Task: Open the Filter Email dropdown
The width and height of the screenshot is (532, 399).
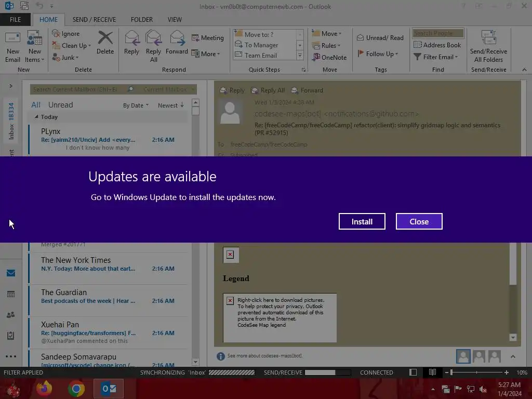Action: tap(436, 57)
